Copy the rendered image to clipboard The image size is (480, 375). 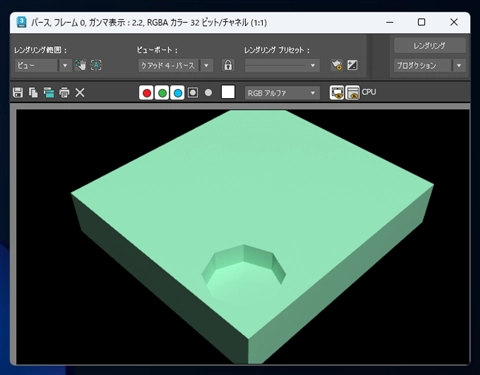pos(33,93)
